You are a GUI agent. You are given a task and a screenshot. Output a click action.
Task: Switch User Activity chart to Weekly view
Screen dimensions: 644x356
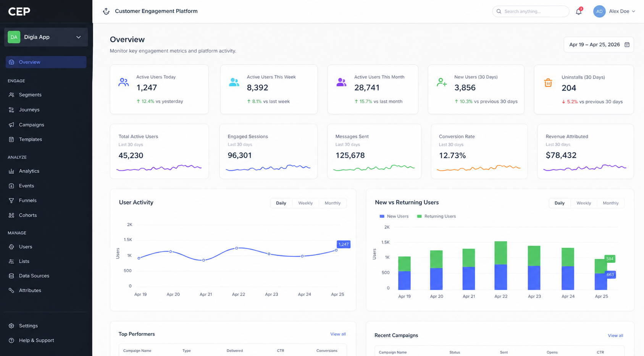tap(305, 203)
